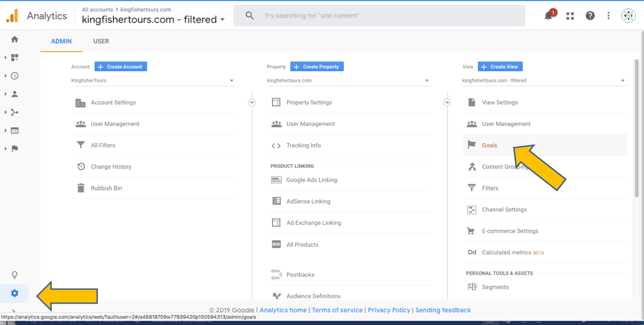Click the Create View button
Image resolution: width=644 pixels, height=325 pixels.
coord(500,66)
